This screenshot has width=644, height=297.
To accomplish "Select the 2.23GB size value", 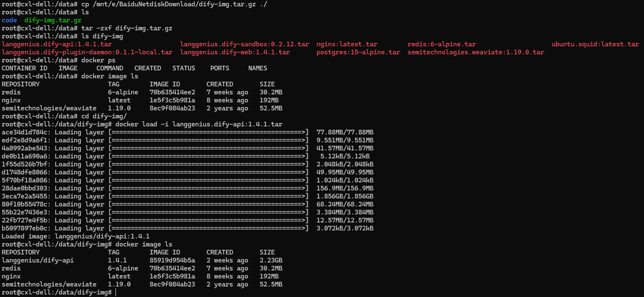I will 271,260.
